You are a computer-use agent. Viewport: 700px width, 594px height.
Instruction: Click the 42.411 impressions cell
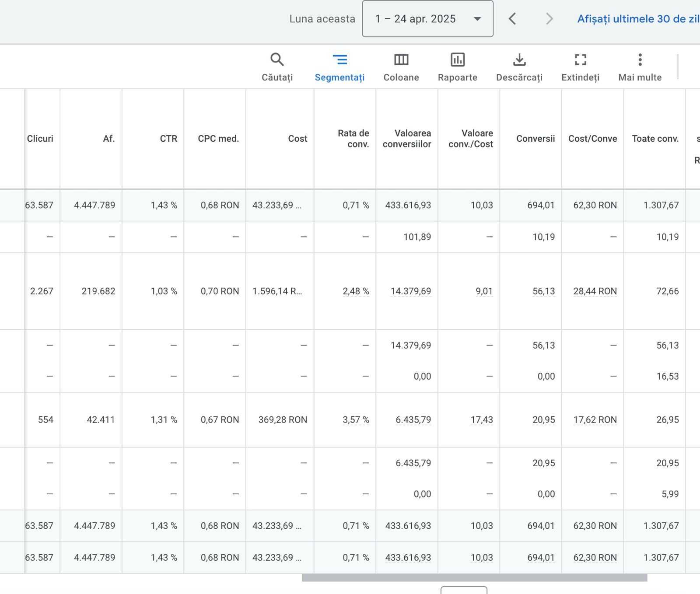[101, 420]
